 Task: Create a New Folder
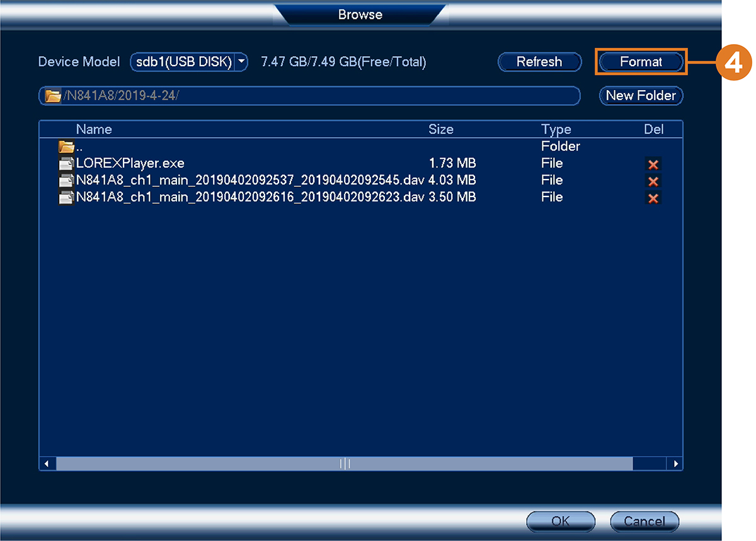pyautogui.click(x=641, y=96)
